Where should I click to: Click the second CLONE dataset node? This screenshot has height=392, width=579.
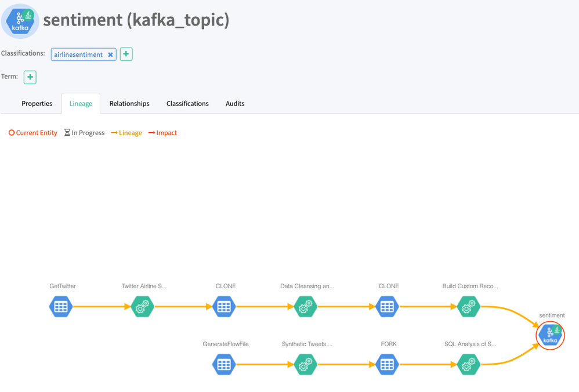388,306
